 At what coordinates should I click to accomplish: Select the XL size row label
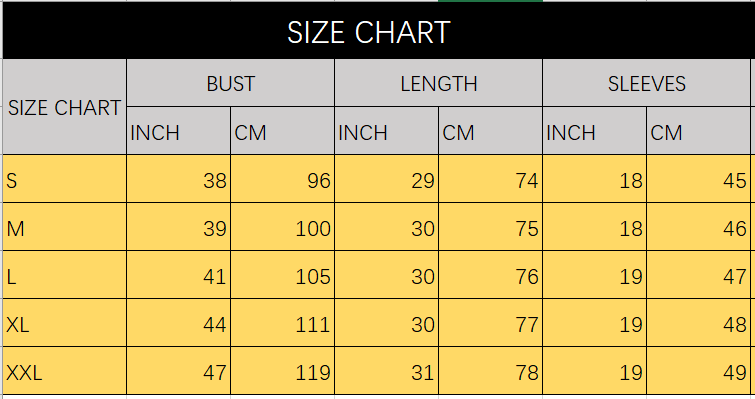[x=65, y=323]
